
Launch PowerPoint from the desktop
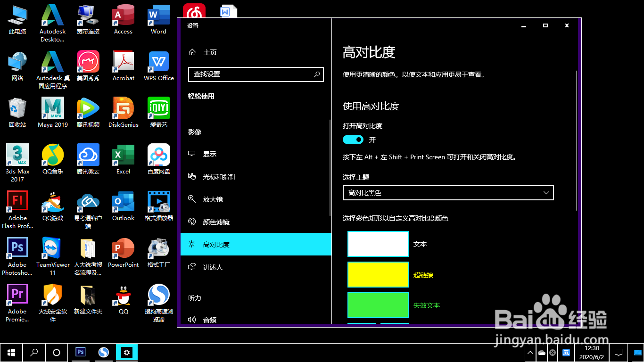tap(124, 253)
